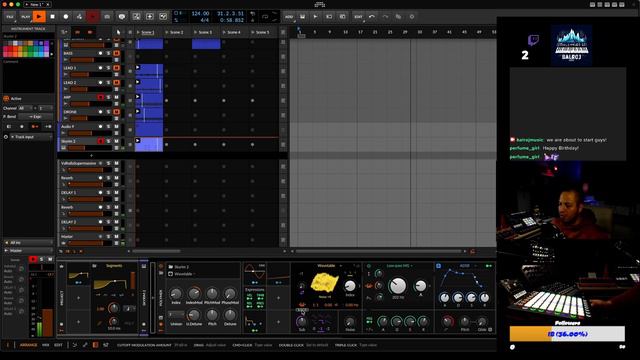
Task: Solo the BASS track
Action: 109,53
